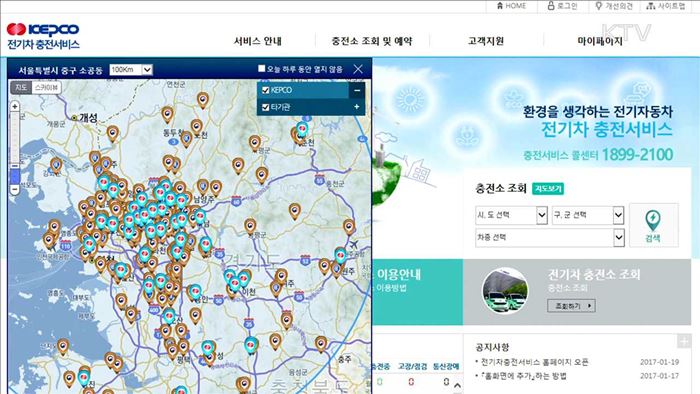The width and height of the screenshot is (700, 394).
Task: Click the 충전중 status label
Action: click(x=381, y=366)
